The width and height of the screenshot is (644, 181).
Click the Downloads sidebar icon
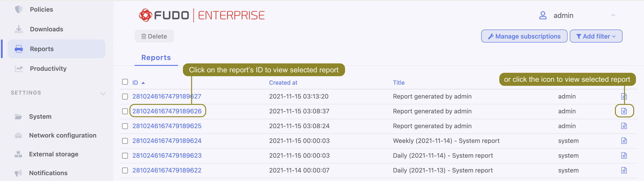pos(19,29)
